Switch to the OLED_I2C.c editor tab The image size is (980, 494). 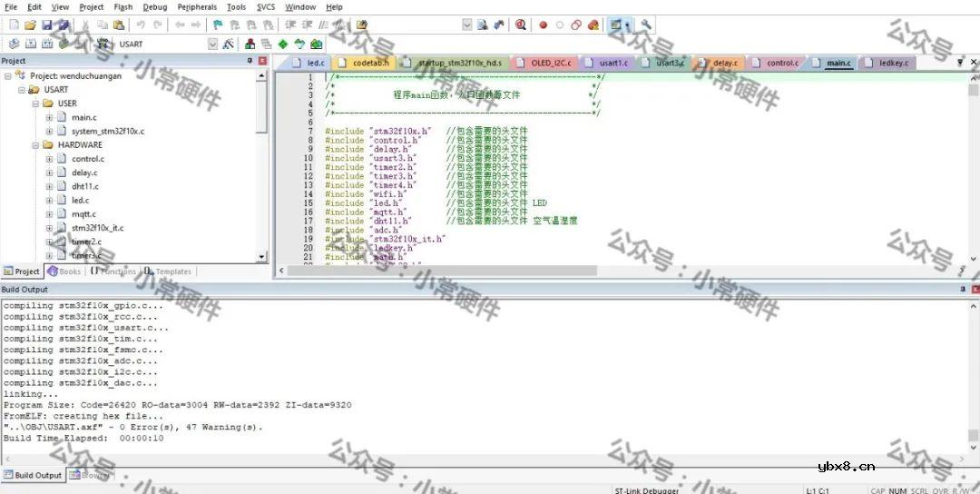[544, 64]
